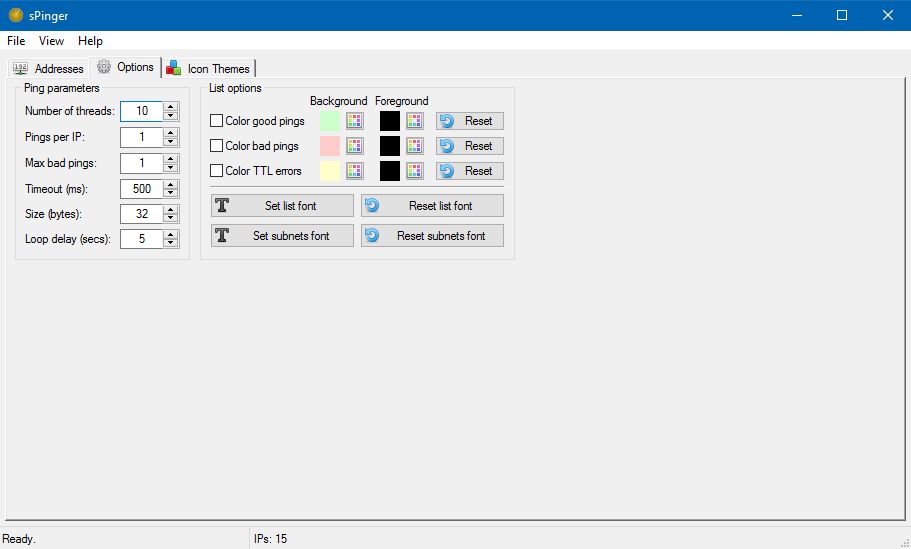Image resolution: width=911 pixels, height=549 pixels.
Task: Switch to the Addresses tab
Action: click(49, 69)
